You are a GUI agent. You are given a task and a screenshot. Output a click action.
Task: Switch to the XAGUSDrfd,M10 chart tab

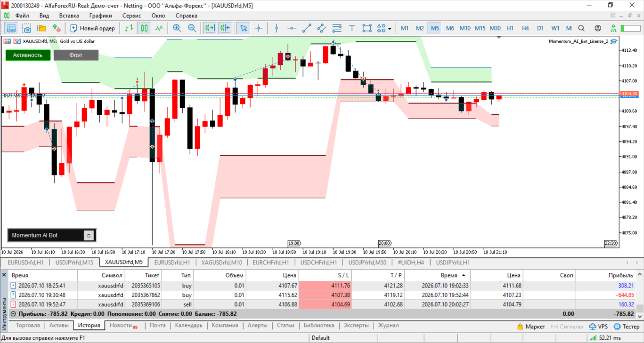click(x=221, y=263)
